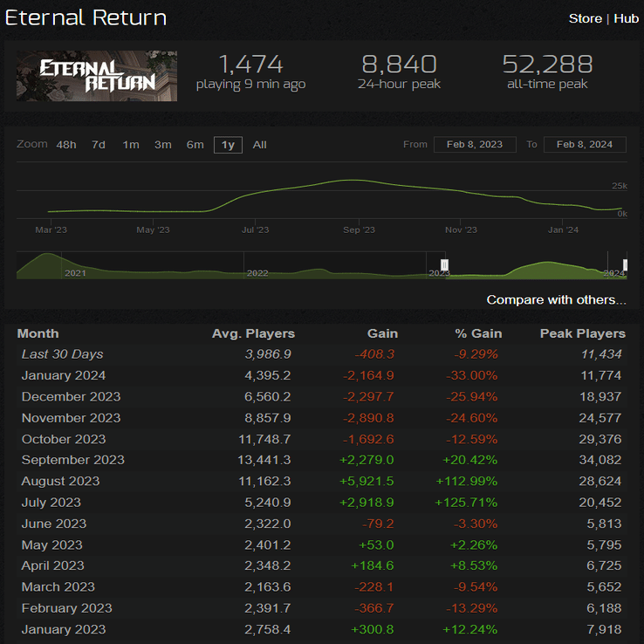This screenshot has width=644, height=644.
Task: Click the +2,279.0 gain for September 2023
Action: coord(367,460)
